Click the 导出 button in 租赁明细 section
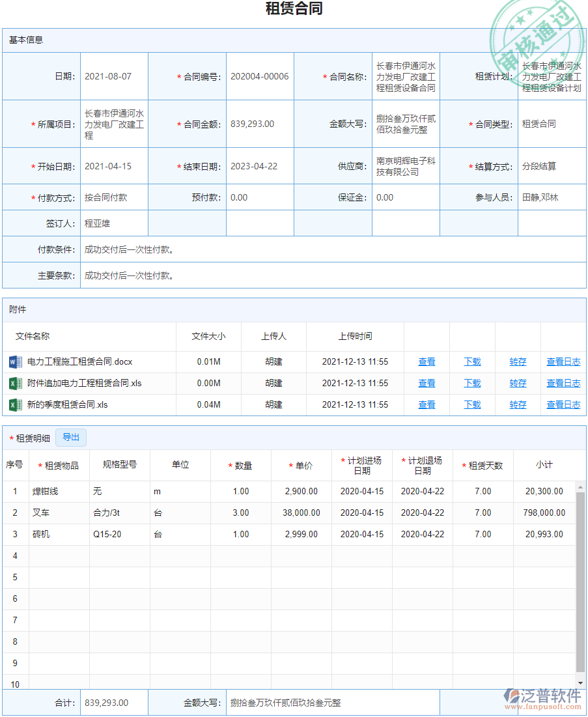Image resolution: width=588 pixels, height=717 pixels. (x=71, y=438)
